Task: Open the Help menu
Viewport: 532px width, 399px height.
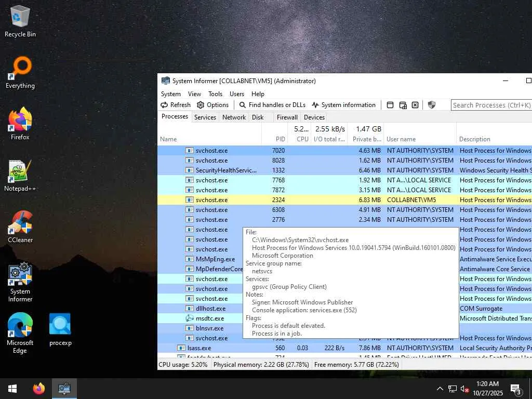Action: coord(258,94)
